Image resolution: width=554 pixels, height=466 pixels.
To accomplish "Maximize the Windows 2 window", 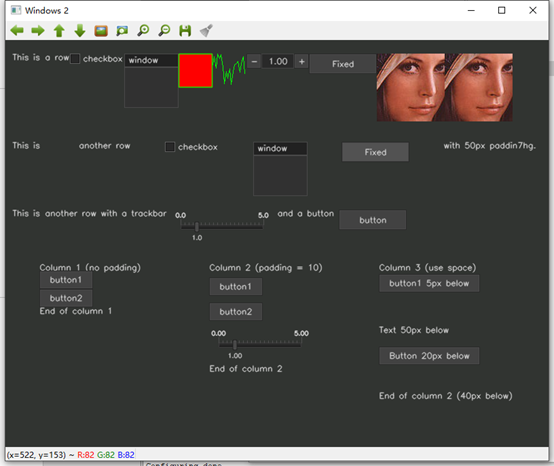I will [x=501, y=11].
